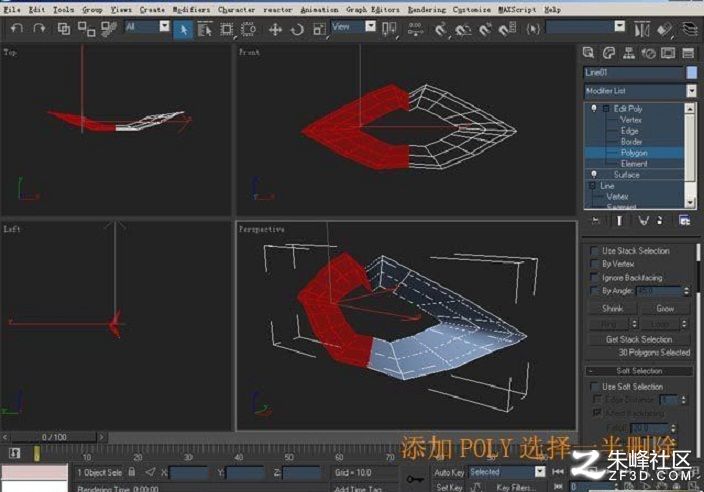This screenshot has width=704, height=492.
Task: Toggle the Percent Snap icon
Action: coord(485,30)
